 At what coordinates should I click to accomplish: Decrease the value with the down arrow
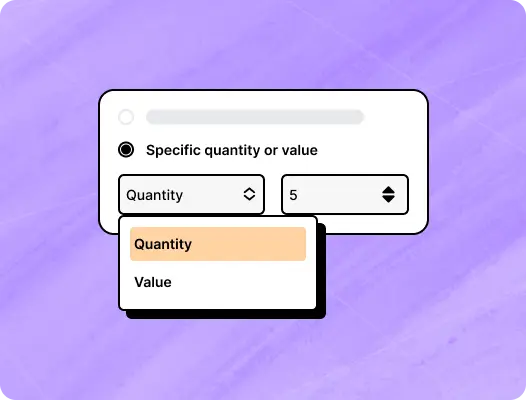tap(388, 199)
